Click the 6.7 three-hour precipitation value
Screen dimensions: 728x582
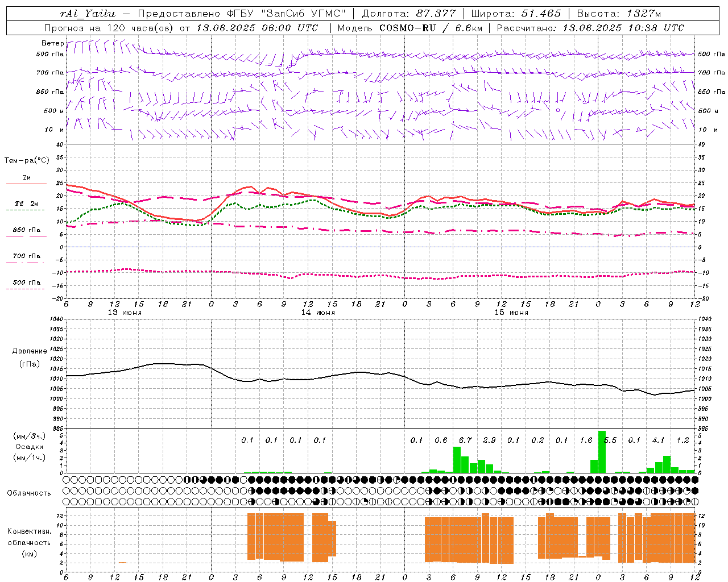[x=465, y=440]
